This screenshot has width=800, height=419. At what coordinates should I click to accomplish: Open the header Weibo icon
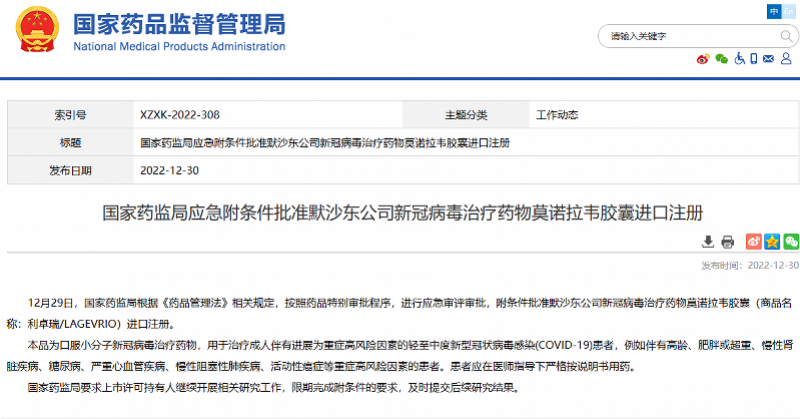coord(703,59)
